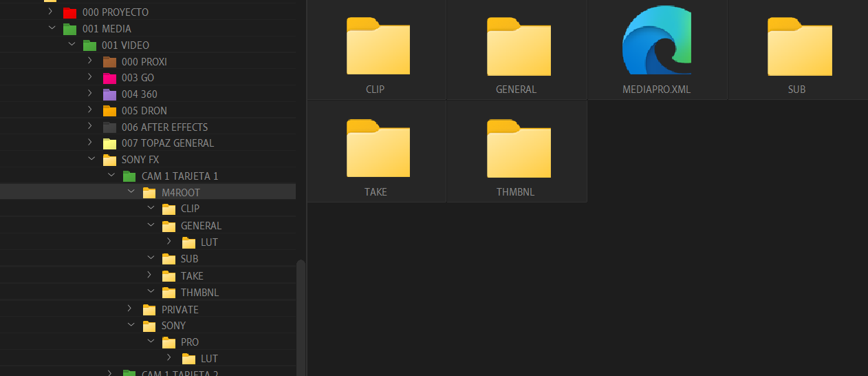Click the brown 000 PROXI folder icon
This screenshot has height=376, width=868.
pos(109,62)
